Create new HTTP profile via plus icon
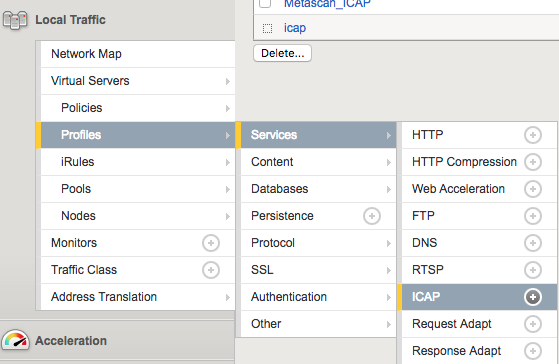Screen dimensions: 559x364 coord(533,135)
